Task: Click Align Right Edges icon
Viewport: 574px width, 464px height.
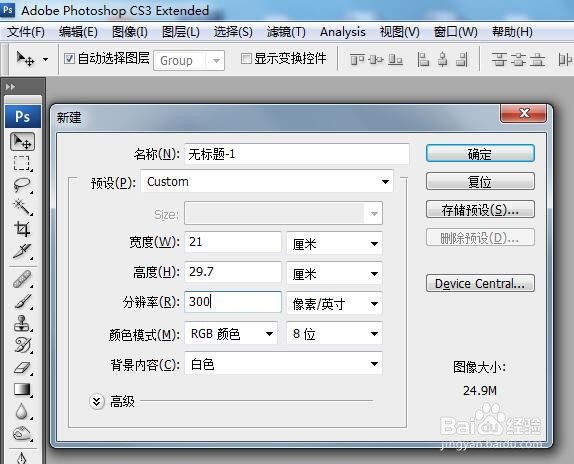Action: (462, 59)
